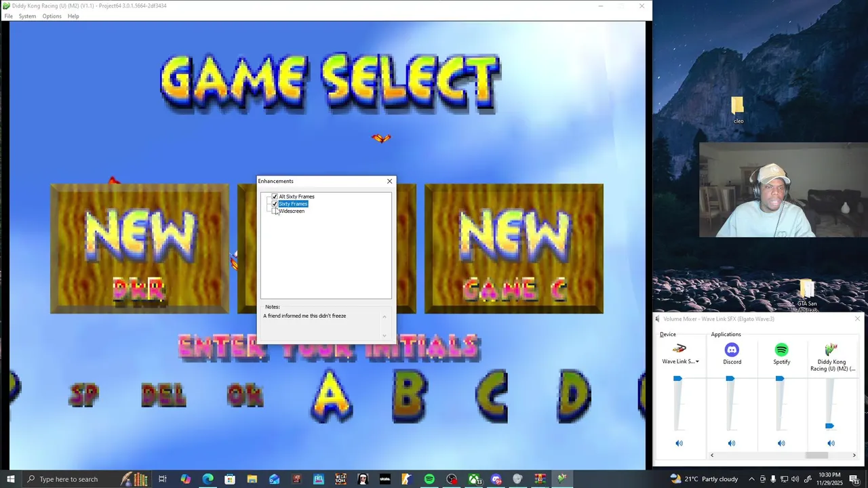Open WinRAR from the taskbar
The image size is (868, 488).
click(540, 479)
